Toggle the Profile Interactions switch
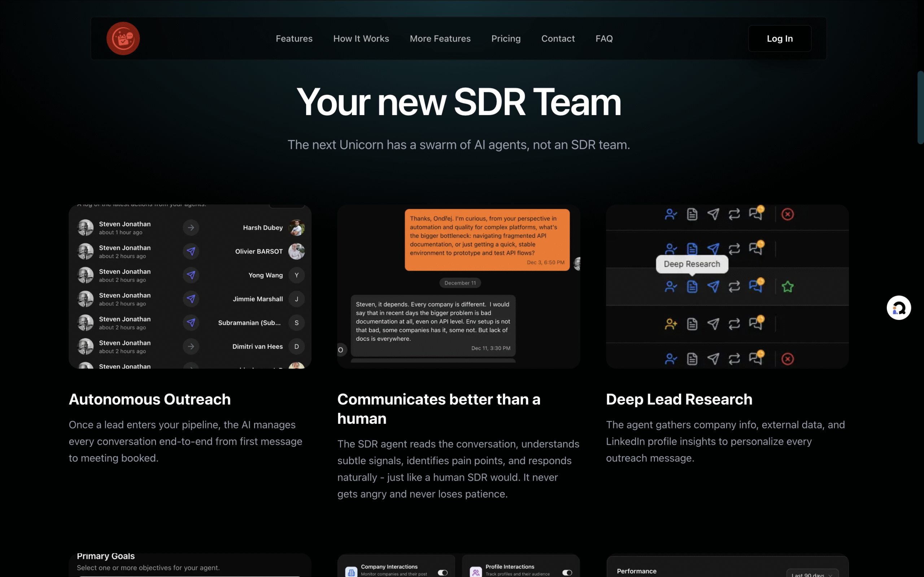The height and width of the screenshot is (577, 924). (x=567, y=572)
